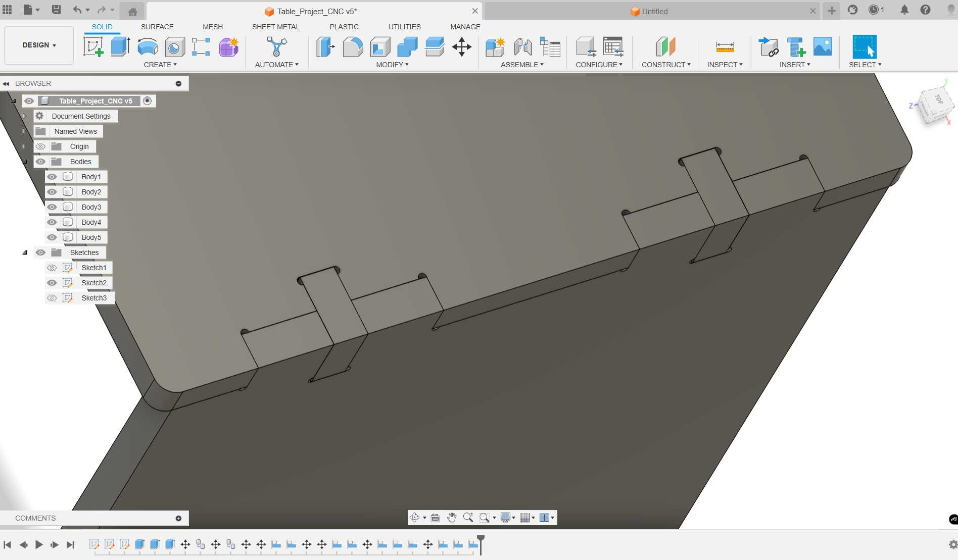Jump to the timeline end
The height and width of the screenshot is (560, 958).
click(x=70, y=544)
